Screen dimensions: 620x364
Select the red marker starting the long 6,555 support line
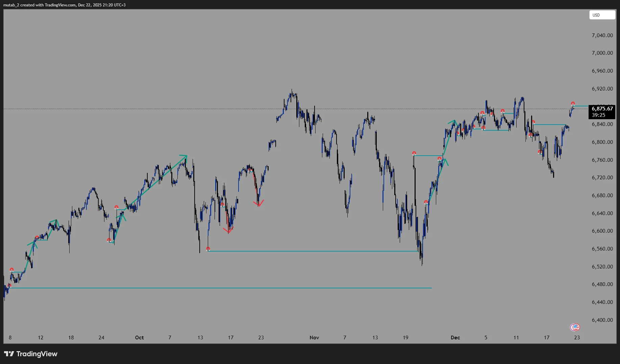click(x=208, y=249)
